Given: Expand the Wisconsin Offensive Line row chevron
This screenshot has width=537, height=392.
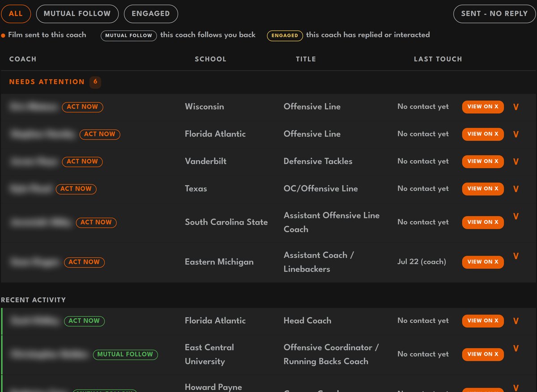Looking at the screenshot, I should (x=516, y=107).
